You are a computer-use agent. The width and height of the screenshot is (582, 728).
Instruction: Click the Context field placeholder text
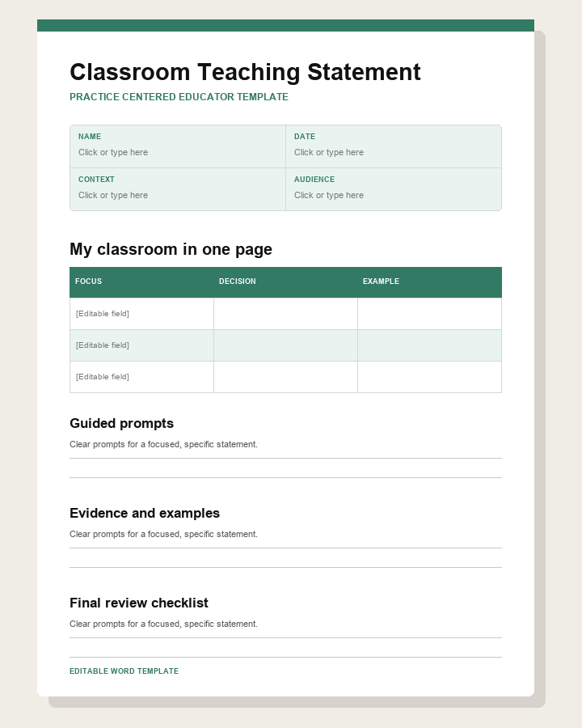pyautogui.click(x=113, y=195)
